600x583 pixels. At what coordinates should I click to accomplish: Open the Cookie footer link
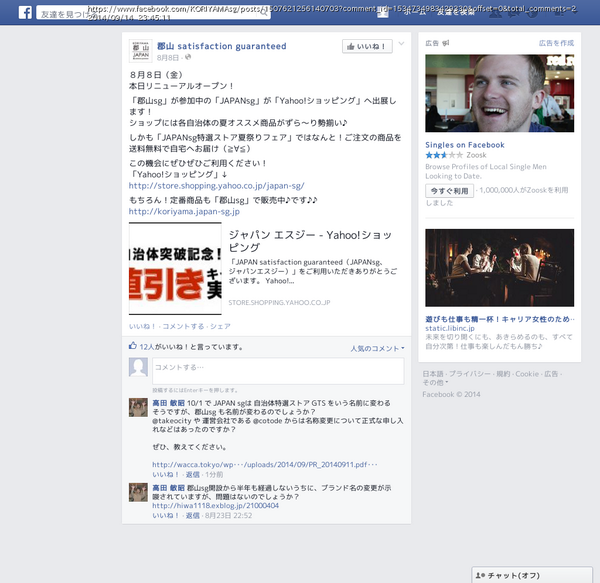pos(527,374)
